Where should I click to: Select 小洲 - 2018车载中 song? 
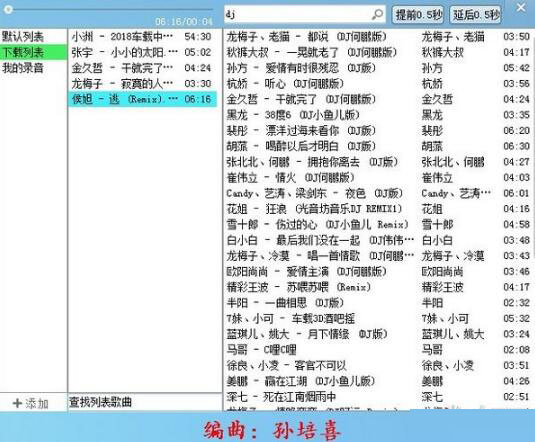[142, 37]
